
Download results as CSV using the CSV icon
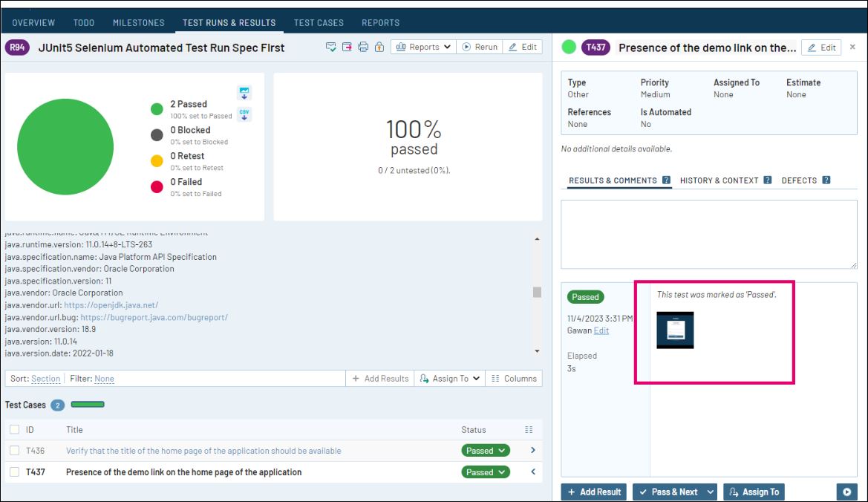244,114
